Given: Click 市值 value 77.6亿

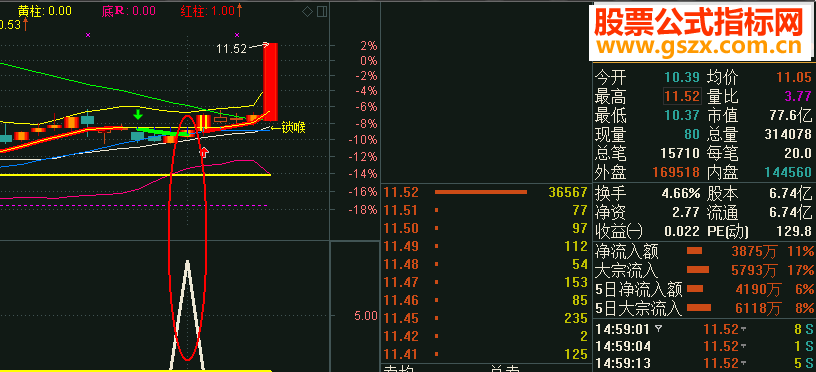Looking at the screenshot, I should pos(790,115).
